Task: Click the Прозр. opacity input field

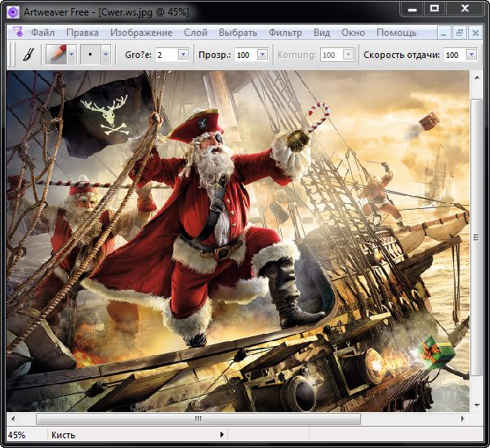Action: (246, 55)
